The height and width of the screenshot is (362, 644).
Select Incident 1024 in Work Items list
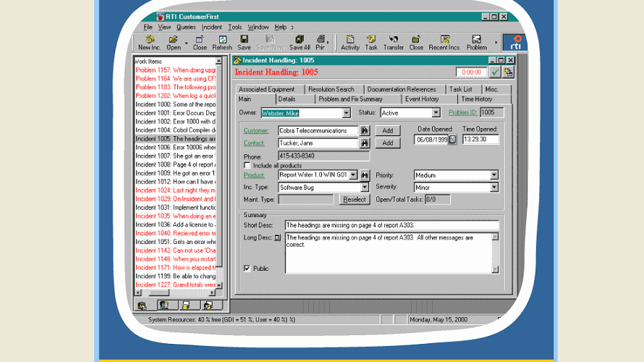coord(175,190)
